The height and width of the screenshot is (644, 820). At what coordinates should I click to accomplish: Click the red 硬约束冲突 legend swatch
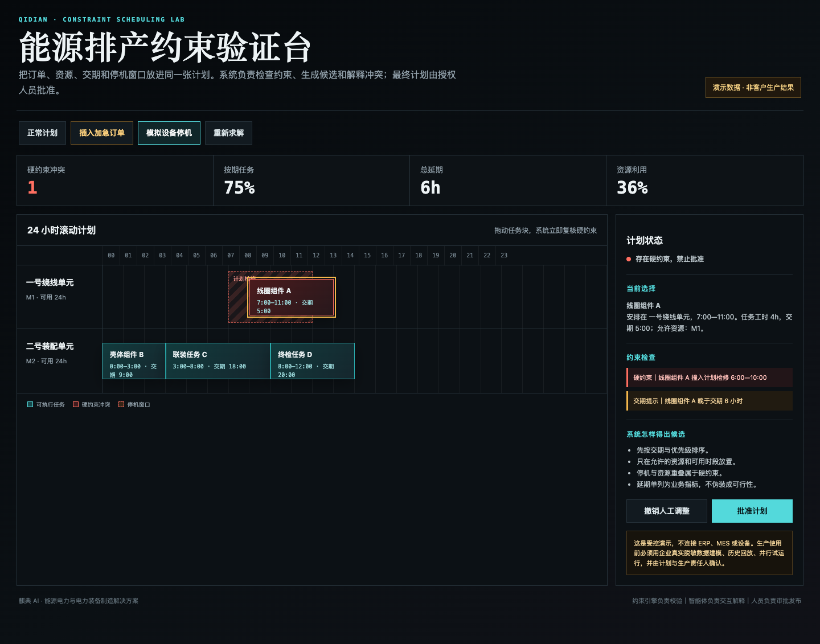76,404
